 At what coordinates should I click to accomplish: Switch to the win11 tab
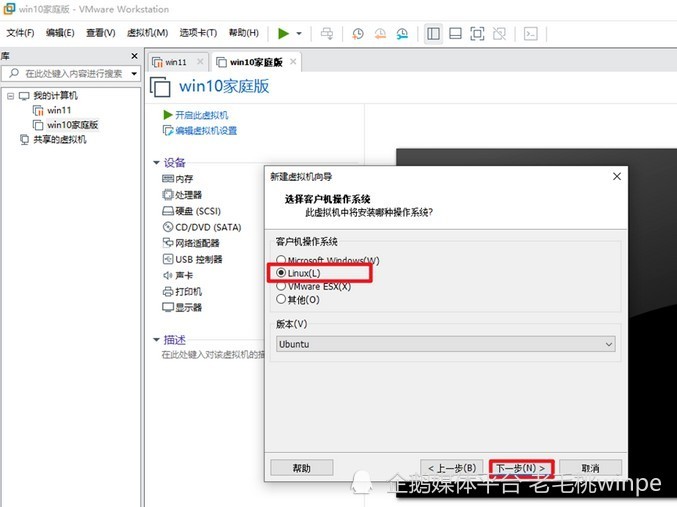coord(176,62)
